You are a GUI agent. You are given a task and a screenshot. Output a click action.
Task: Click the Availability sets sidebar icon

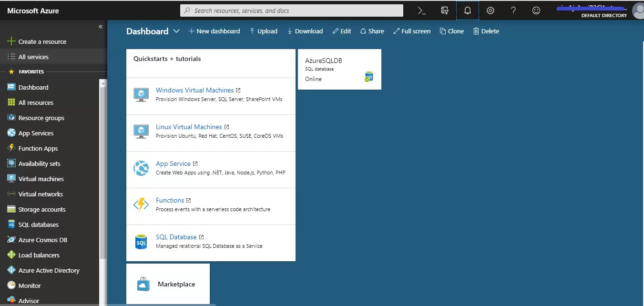11,163
